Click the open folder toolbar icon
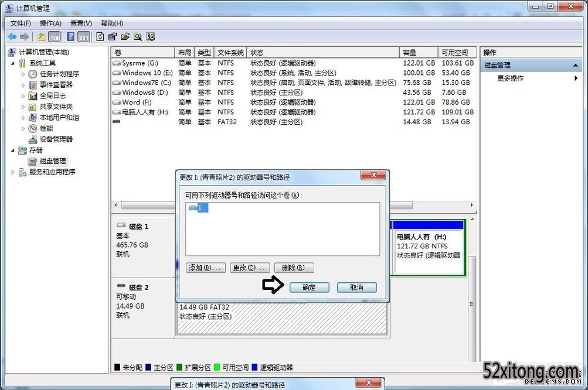Screen dimensions: 588x390 point(125,37)
